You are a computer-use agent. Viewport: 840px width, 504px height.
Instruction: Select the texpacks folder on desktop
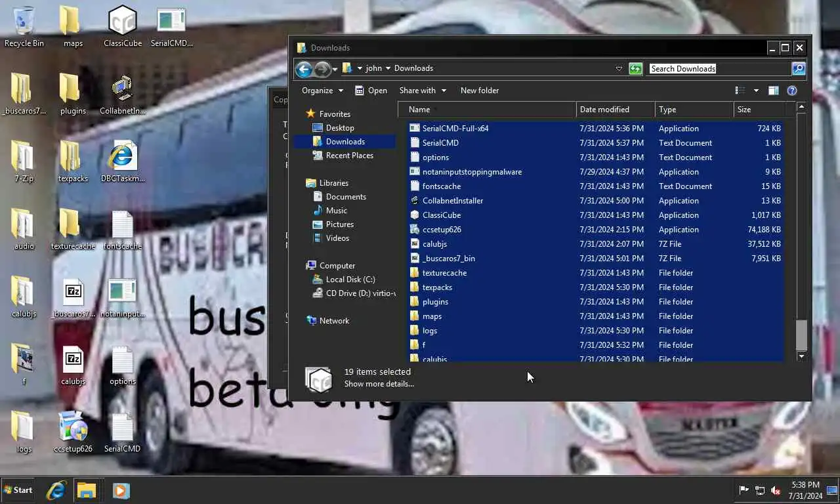(73, 163)
